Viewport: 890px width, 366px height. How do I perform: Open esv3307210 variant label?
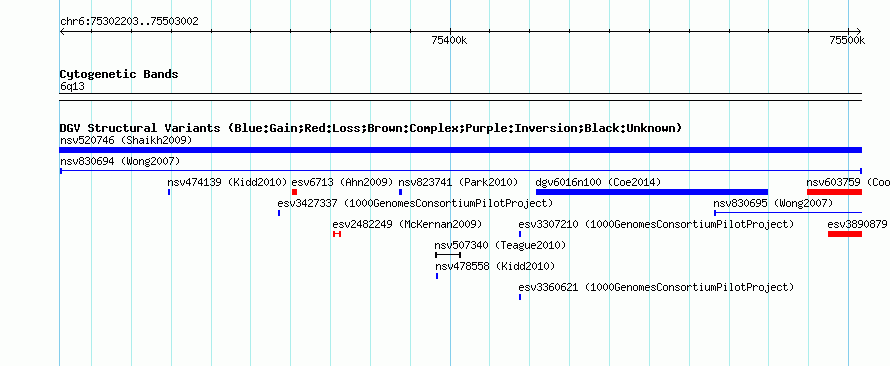point(656,225)
